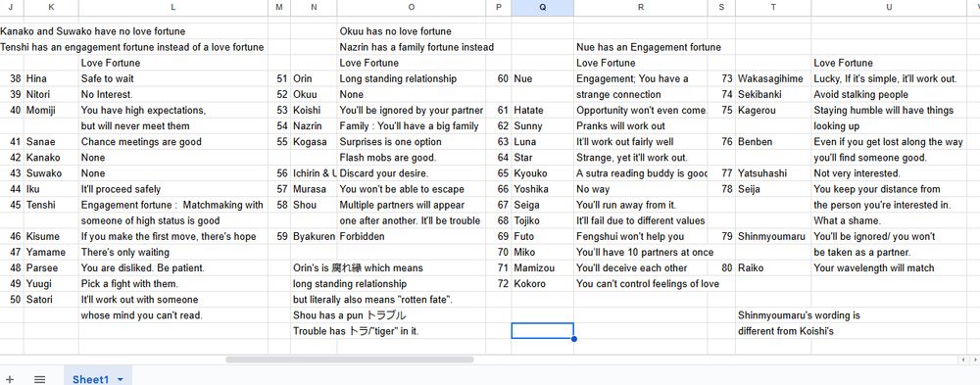The image size is (980, 385).
Task: Select column L header
Action: (x=173, y=8)
